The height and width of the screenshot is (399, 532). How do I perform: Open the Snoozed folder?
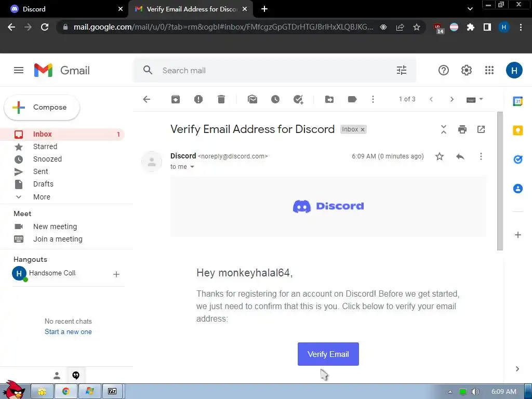pyautogui.click(x=47, y=159)
